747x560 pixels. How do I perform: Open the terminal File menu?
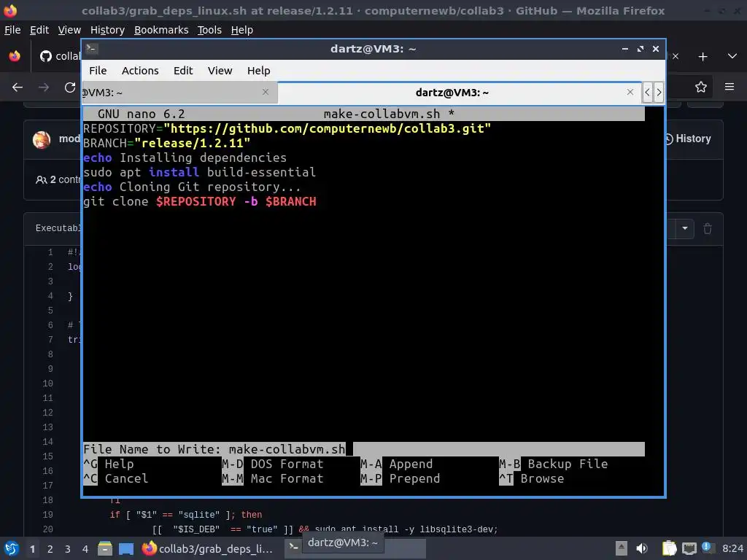coord(98,71)
